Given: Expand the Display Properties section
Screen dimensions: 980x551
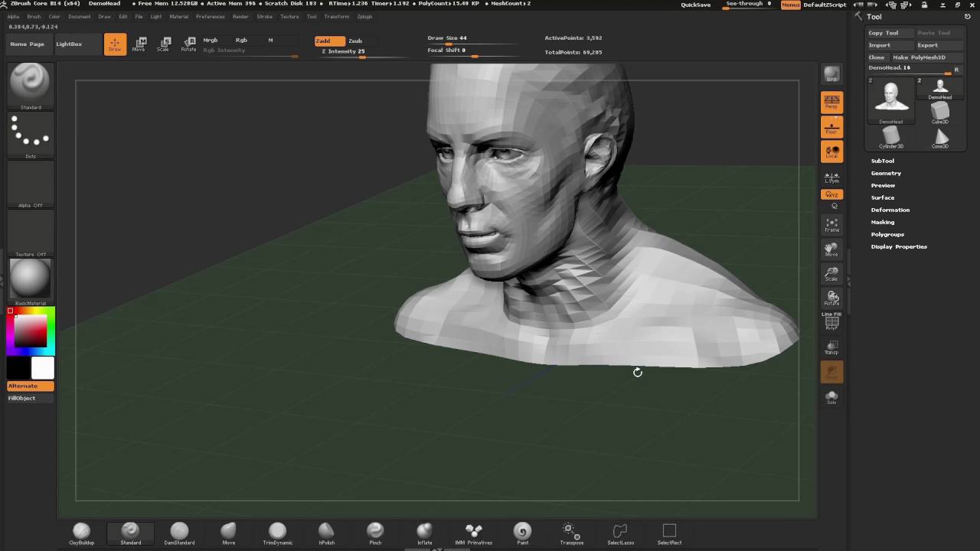Looking at the screenshot, I should (x=899, y=246).
